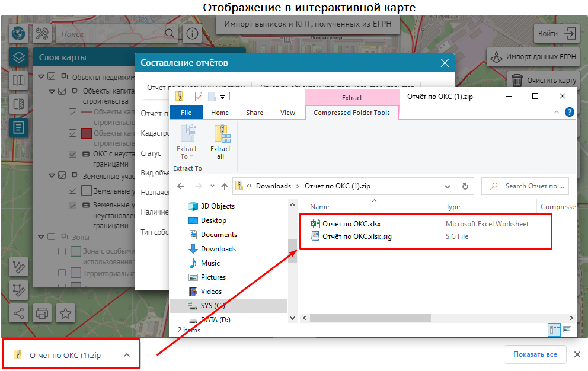Viewport: 588px width, 371px height.
Task: Click the report document icon in left sidebar
Action: pos(19,127)
